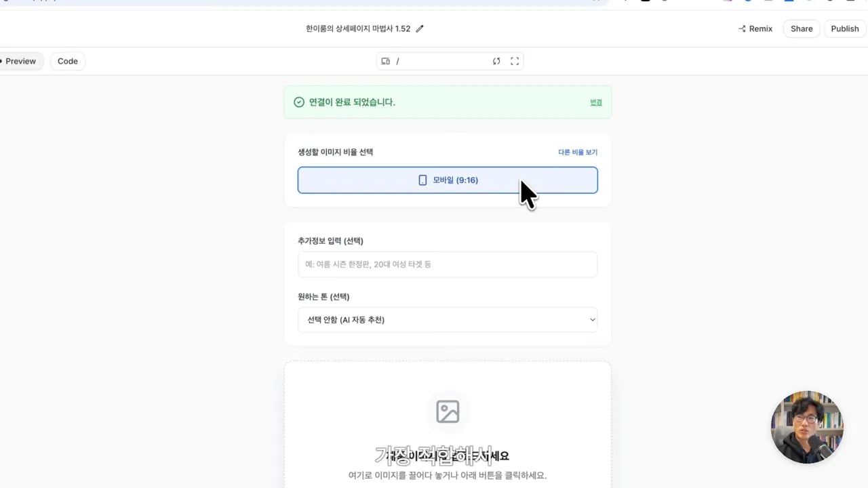868x488 pixels.
Task: Enter fullscreen using the expand icon
Action: pos(515,61)
